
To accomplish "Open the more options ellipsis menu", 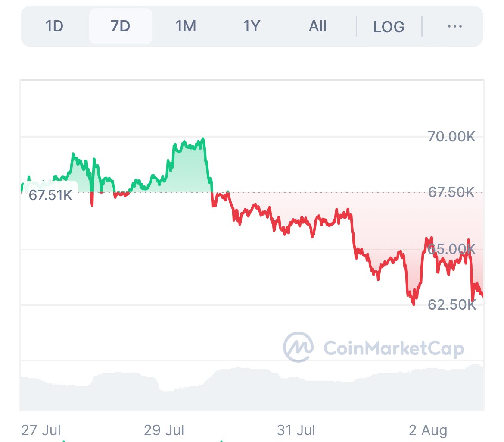I will point(454,27).
